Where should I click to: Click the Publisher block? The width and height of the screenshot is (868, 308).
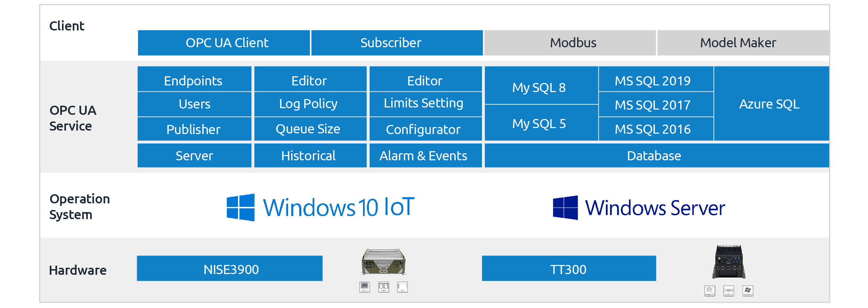194,129
